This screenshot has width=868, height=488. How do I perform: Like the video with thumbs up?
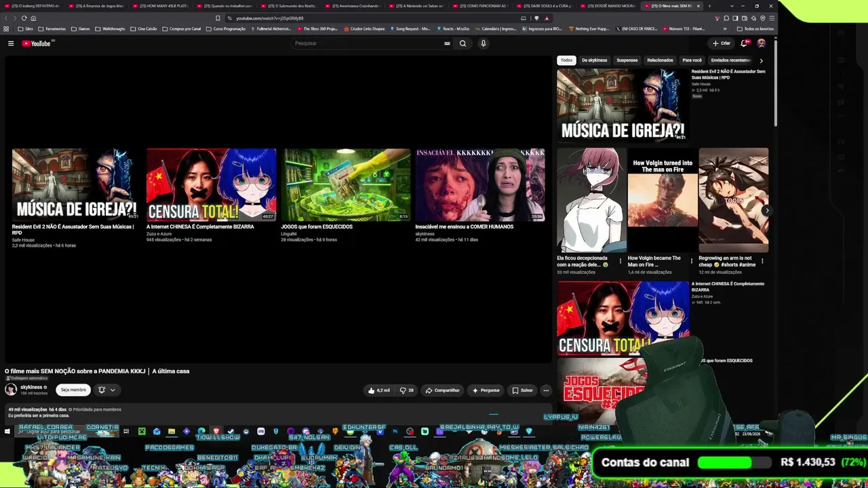tap(379, 390)
